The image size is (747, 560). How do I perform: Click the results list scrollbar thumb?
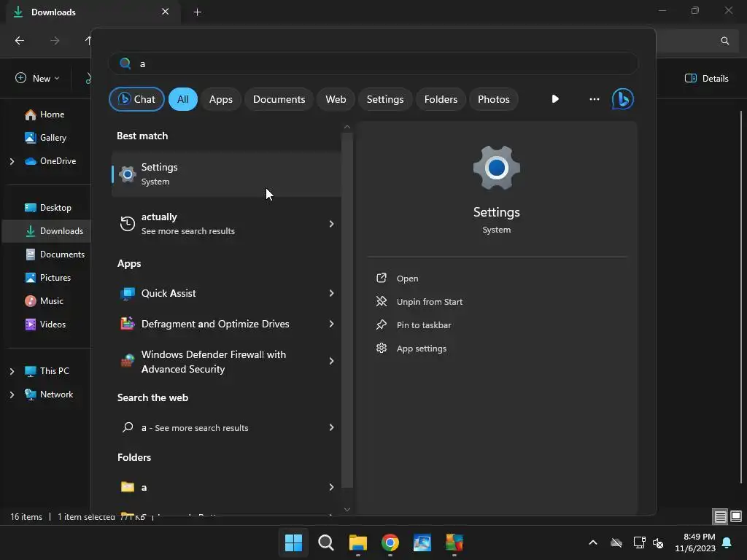347,309
